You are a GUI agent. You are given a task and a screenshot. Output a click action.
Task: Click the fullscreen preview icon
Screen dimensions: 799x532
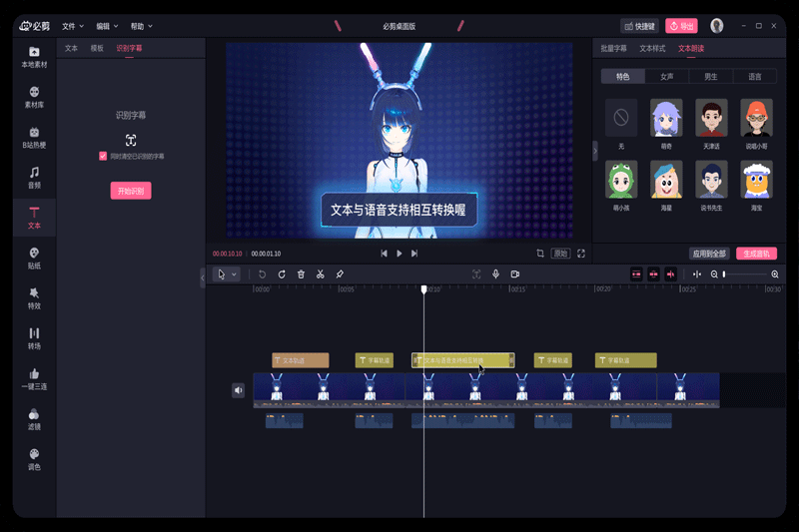click(x=581, y=254)
